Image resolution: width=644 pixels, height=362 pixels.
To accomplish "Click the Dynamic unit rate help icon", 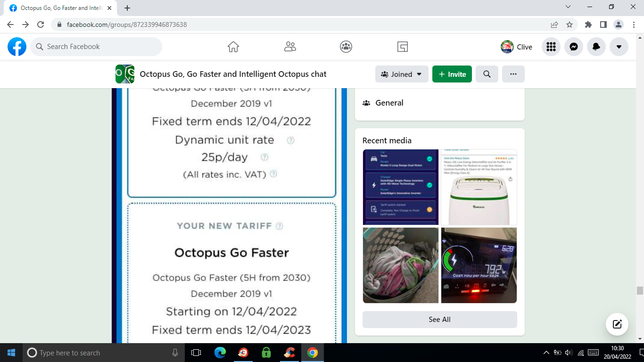I will (291, 140).
